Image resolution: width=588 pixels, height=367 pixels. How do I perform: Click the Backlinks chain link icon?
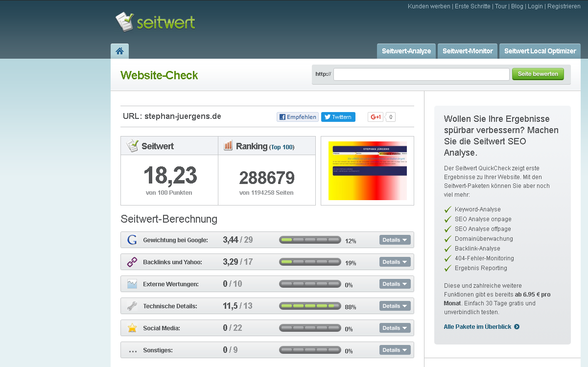[132, 262]
